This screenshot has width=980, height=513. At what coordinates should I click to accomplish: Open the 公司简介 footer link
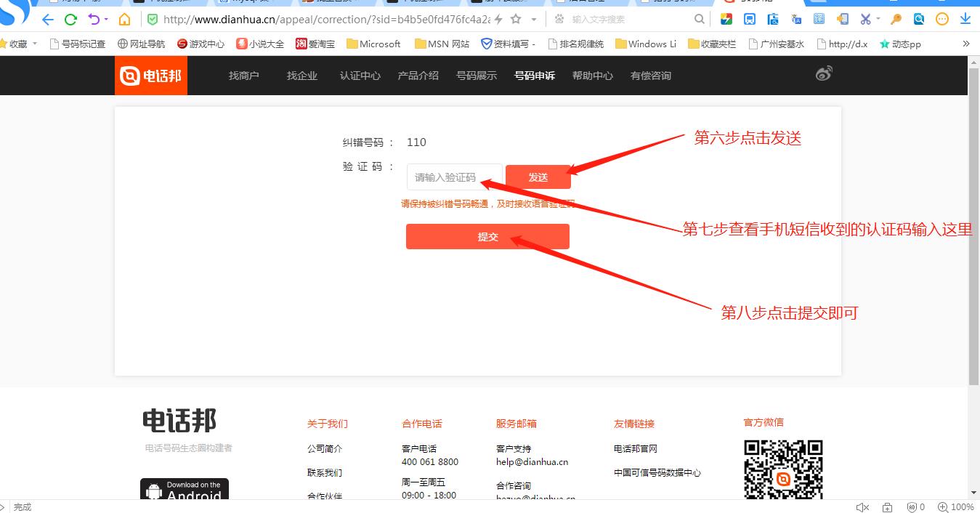click(x=324, y=449)
